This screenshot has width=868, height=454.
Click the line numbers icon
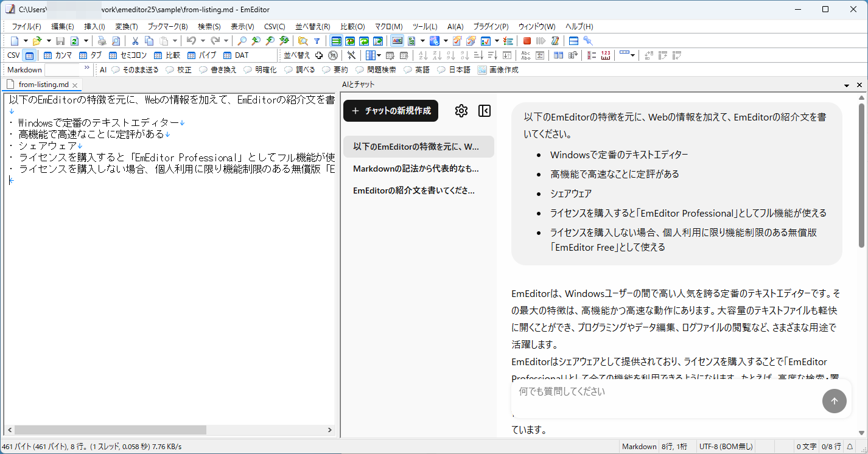(592, 55)
